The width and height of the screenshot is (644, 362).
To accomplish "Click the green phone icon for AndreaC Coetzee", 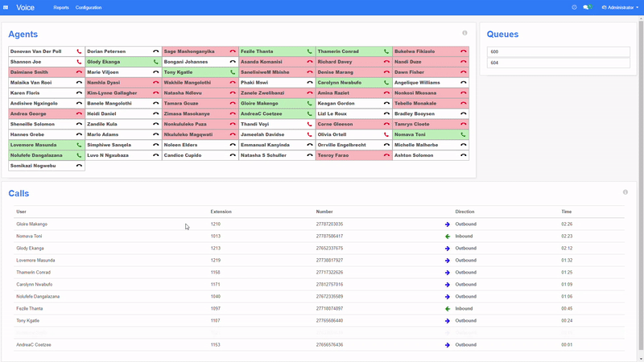I will pyautogui.click(x=309, y=113).
